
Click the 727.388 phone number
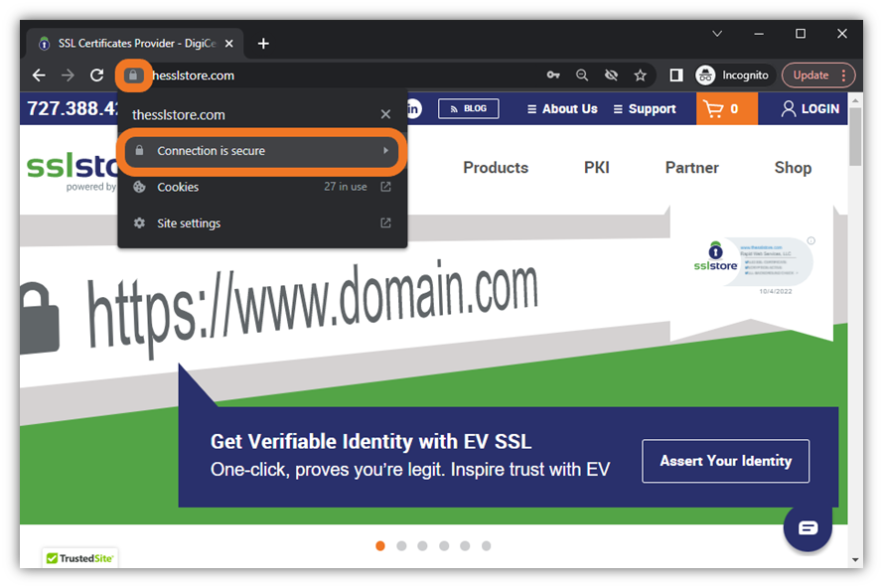coord(73,108)
